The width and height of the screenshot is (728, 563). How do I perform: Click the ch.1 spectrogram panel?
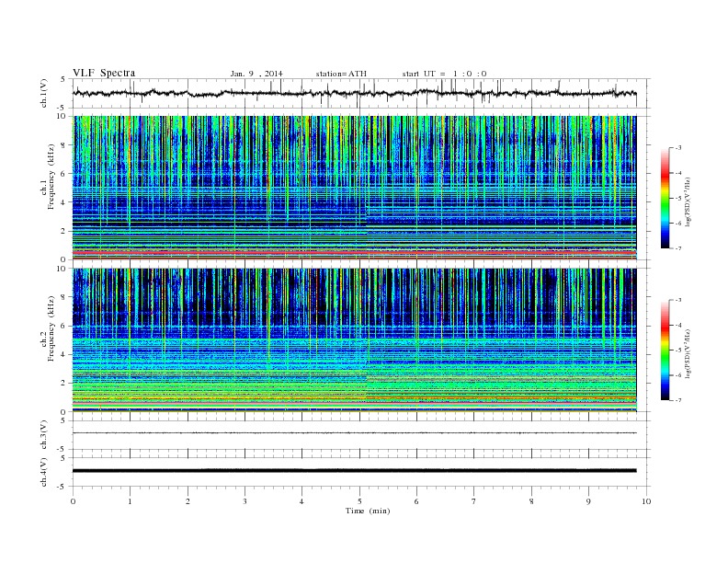pos(354,188)
